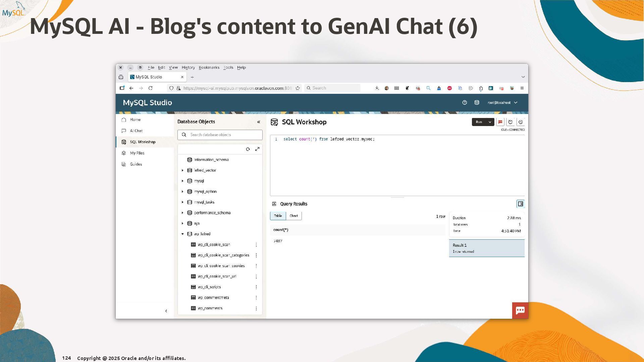Expand the lefred_vector schema
Viewport: 644px width, 362px height.
pyautogui.click(x=182, y=170)
